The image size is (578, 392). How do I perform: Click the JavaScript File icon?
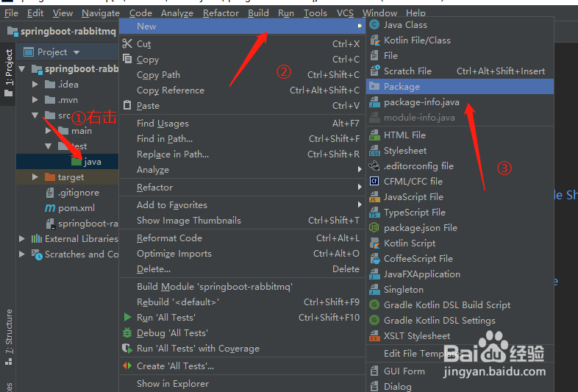tap(374, 197)
